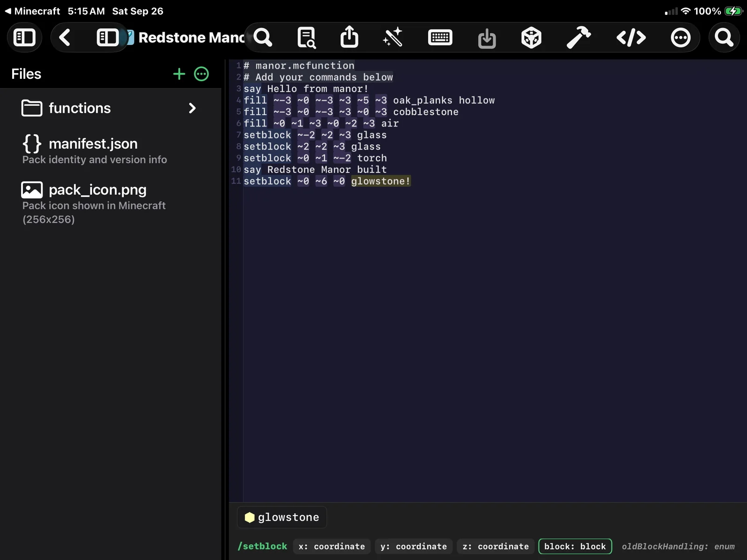Viewport: 747px width, 560px height.
Task: Tap the Wi-Fi status icon
Action: 685,11
